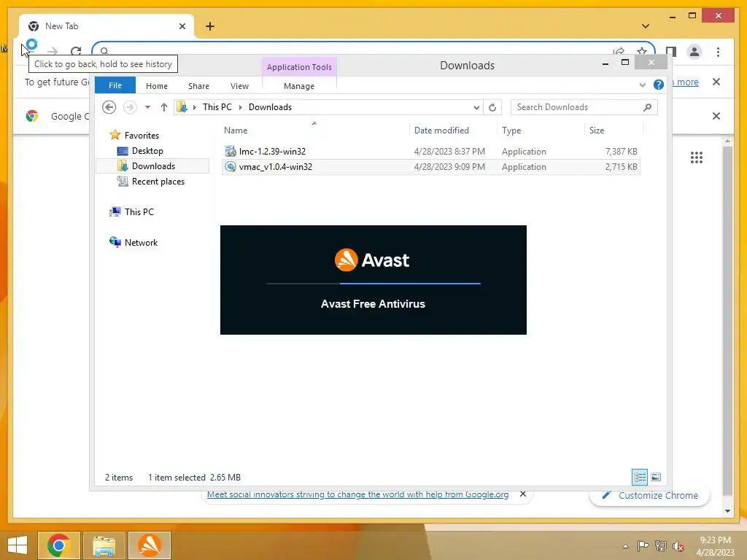This screenshot has height=560, width=747.
Task: Go up one folder level
Action: (x=164, y=107)
